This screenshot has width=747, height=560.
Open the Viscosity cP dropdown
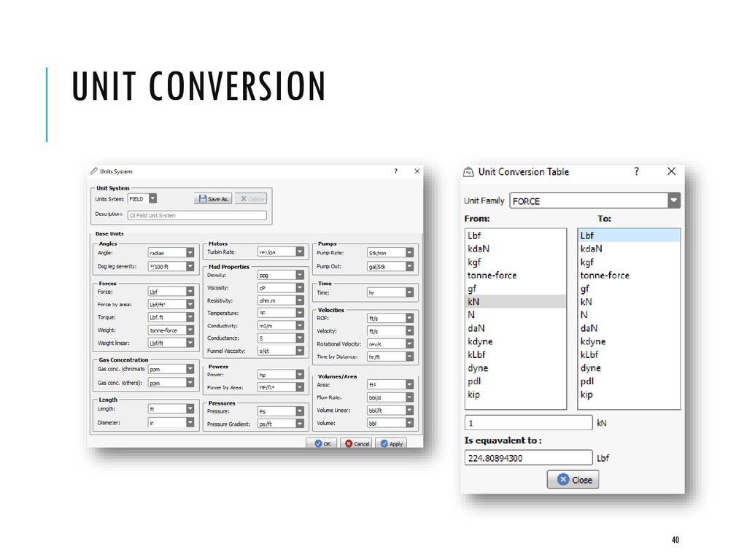pyautogui.click(x=300, y=287)
